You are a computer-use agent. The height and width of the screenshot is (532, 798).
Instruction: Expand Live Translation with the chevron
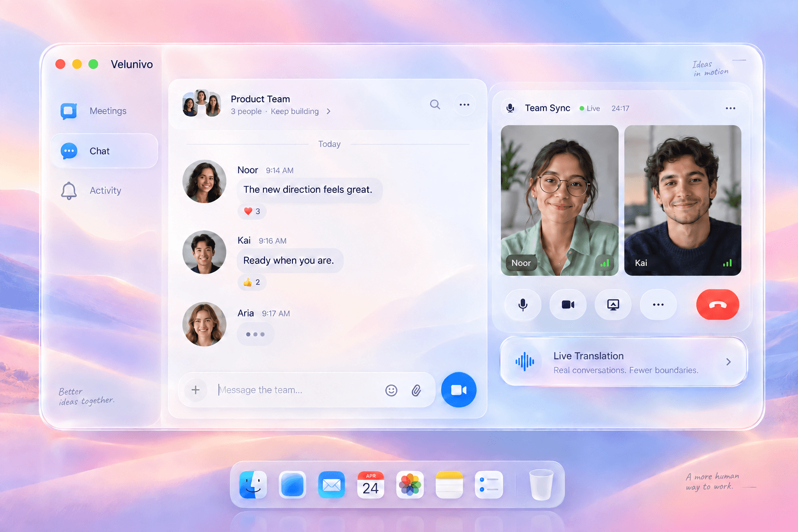click(x=728, y=362)
